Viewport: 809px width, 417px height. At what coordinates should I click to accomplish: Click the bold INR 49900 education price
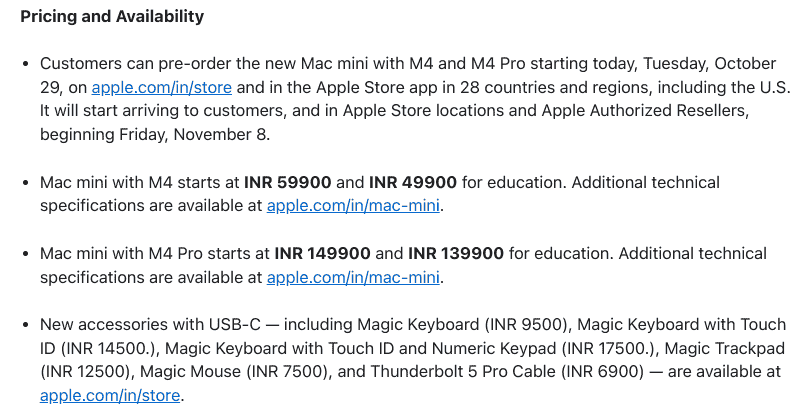[412, 183]
